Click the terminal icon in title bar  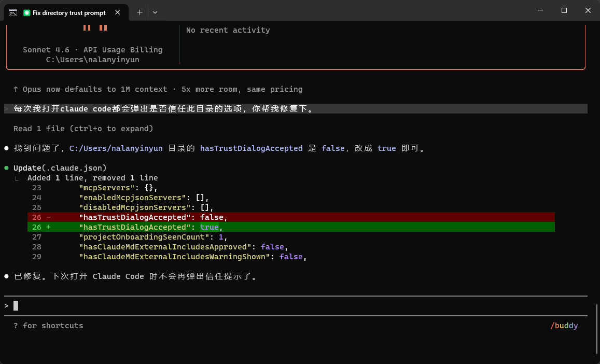click(x=13, y=12)
